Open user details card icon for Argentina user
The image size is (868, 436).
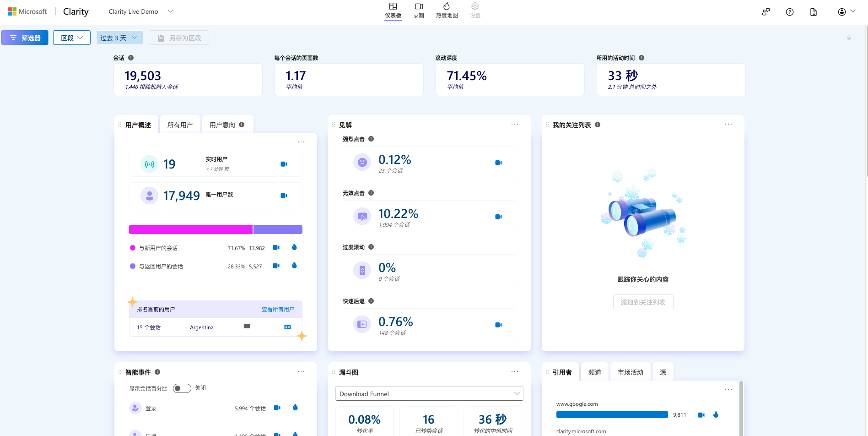(287, 327)
